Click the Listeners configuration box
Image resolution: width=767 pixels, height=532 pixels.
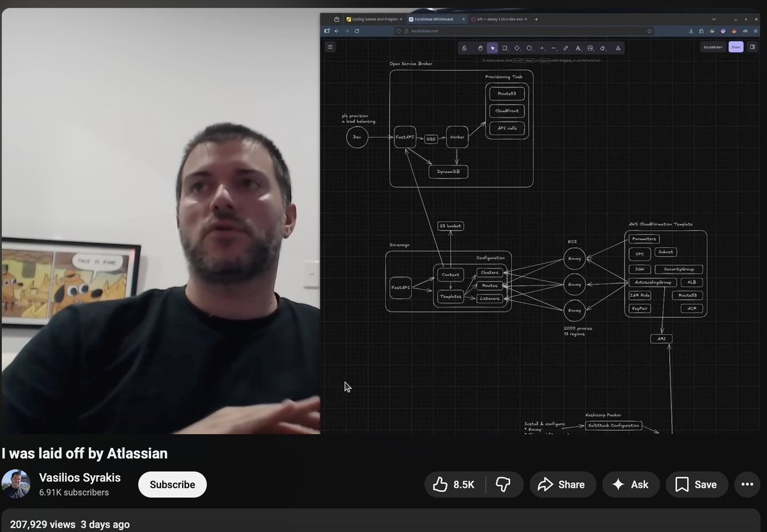click(489, 298)
